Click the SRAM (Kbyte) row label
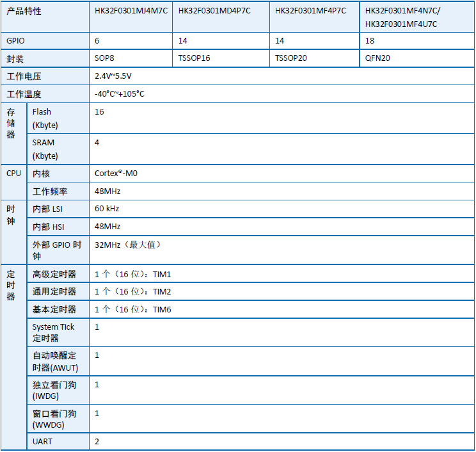476x452 pixels. tap(45, 149)
